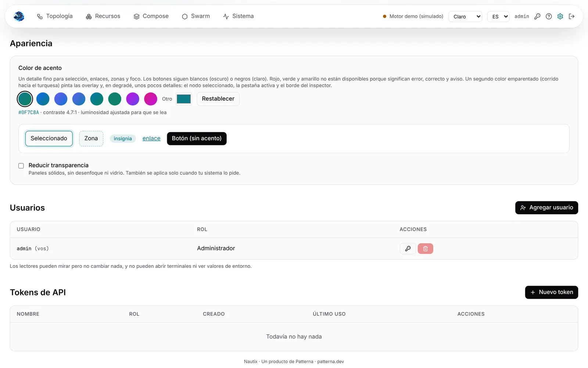Select third accent color swatch

click(x=61, y=99)
